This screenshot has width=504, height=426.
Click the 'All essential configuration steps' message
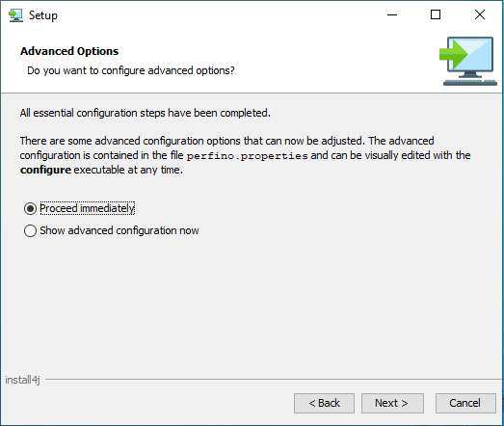pos(145,113)
